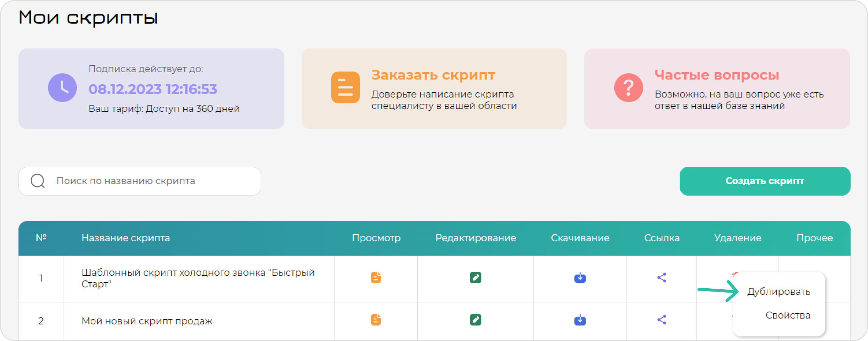Focus the Поиск по названию скрипта field
The height and width of the screenshot is (341, 868).
pos(152,181)
